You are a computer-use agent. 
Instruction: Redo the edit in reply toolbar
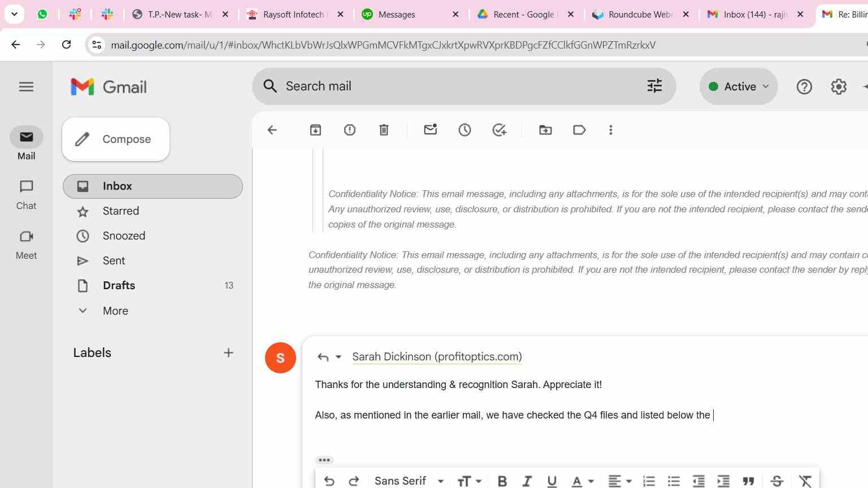[354, 481]
